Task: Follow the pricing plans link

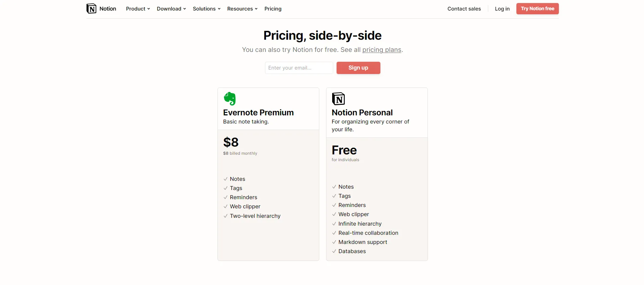Action: 382,50
